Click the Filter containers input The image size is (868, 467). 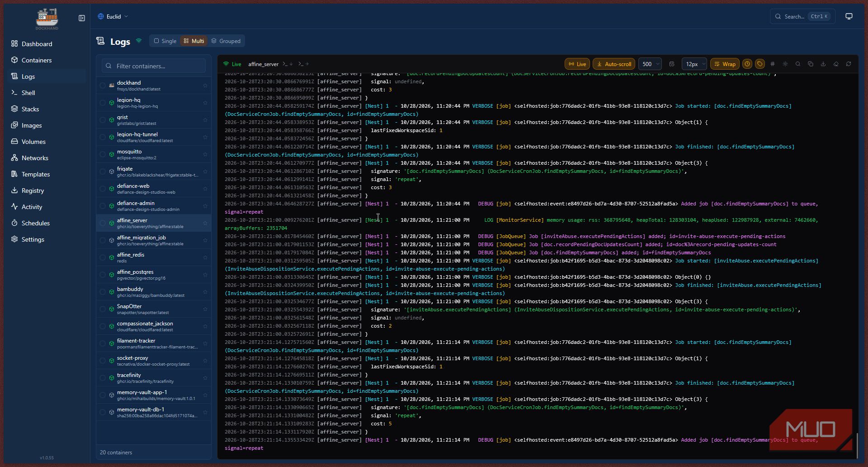(x=154, y=66)
